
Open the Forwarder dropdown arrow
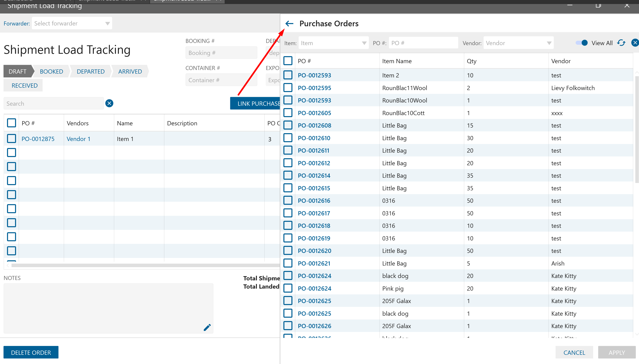108,23
